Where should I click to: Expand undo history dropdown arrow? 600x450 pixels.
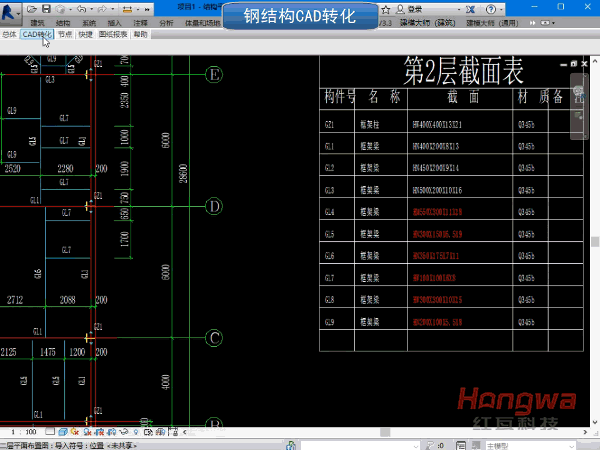91,9
